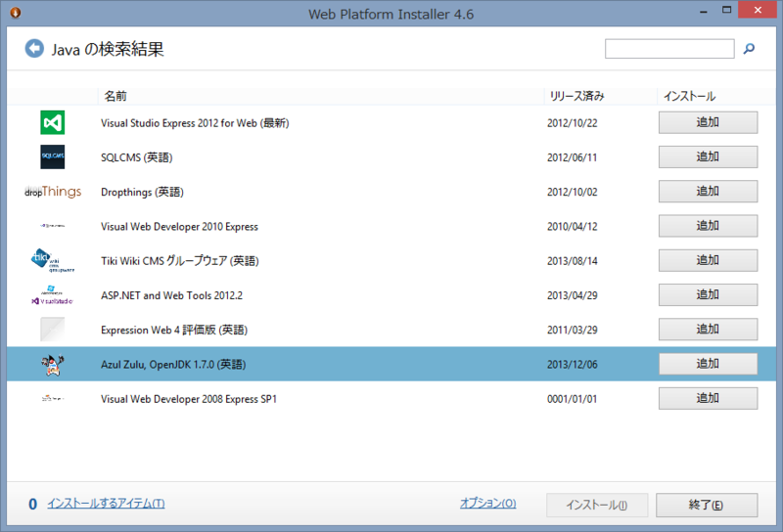Select ASP.NET and Web Tools 2012.2 entry
783x532 pixels.
[x=391, y=295]
